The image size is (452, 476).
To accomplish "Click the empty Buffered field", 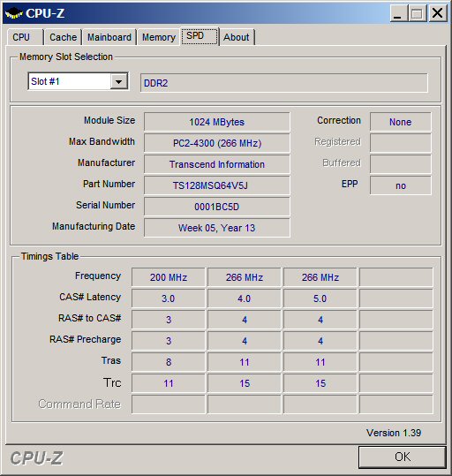I will (401, 164).
